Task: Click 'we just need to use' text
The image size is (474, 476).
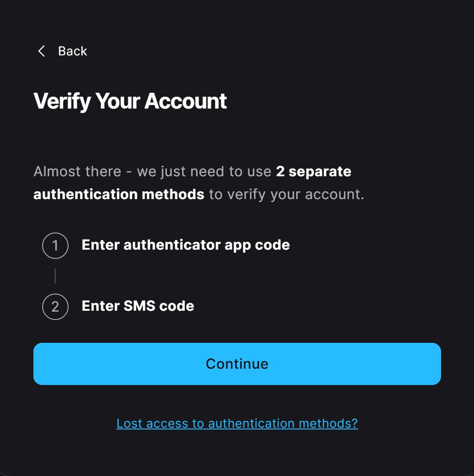Action: click(204, 171)
